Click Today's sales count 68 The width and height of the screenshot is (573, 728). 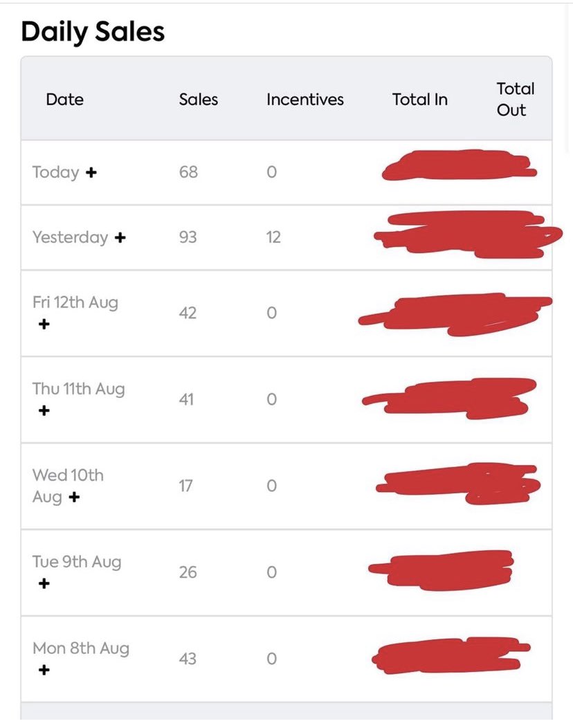pos(188,172)
